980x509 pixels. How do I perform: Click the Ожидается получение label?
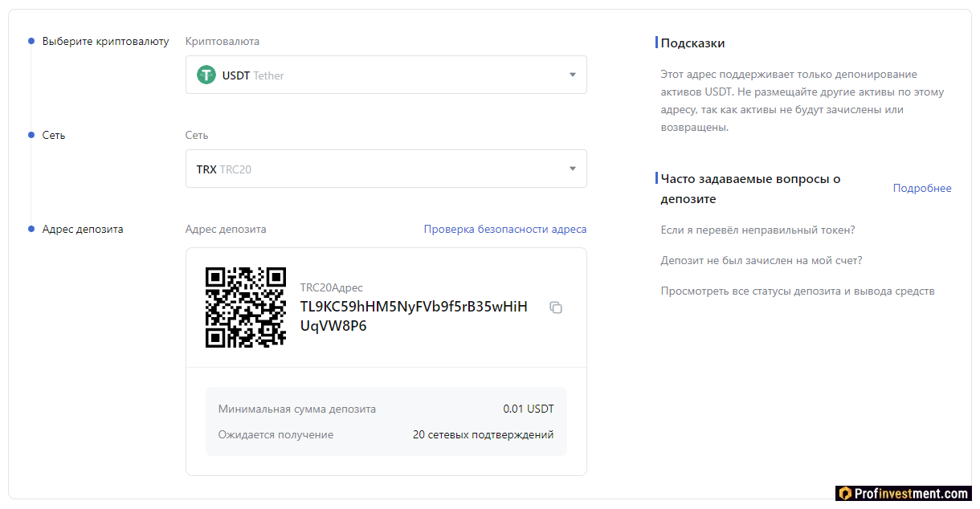(276, 434)
